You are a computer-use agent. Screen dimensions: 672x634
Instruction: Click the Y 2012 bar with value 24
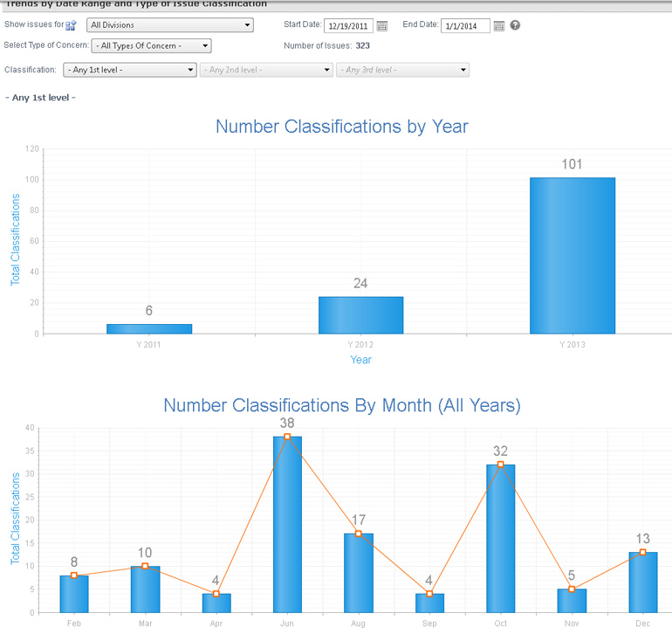click(x=360, y=315)
